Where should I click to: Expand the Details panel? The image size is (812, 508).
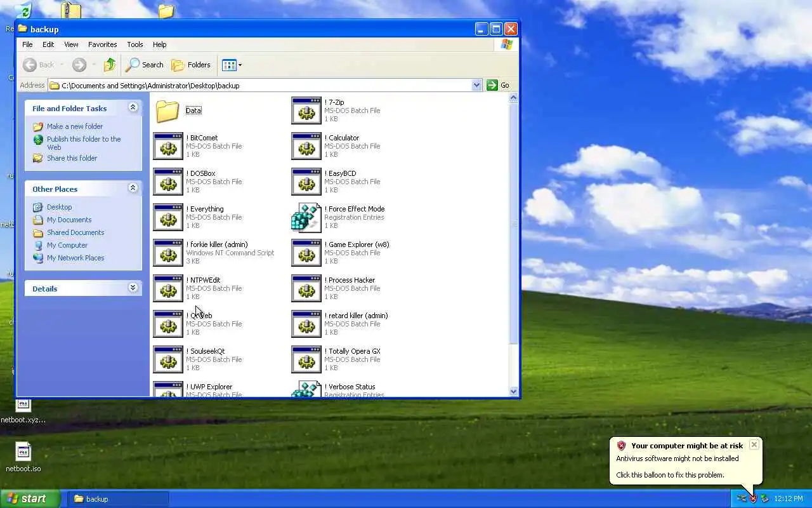(x=133, y=288)
